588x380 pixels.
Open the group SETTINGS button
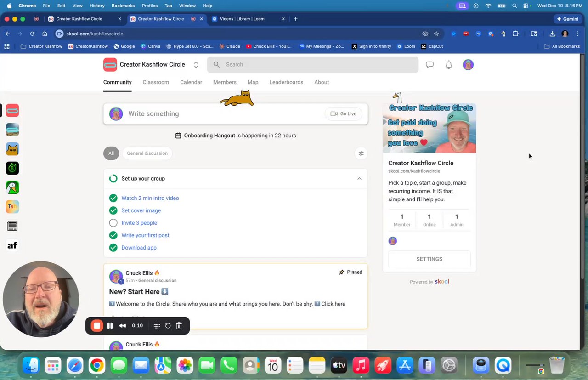pos(430,259)
